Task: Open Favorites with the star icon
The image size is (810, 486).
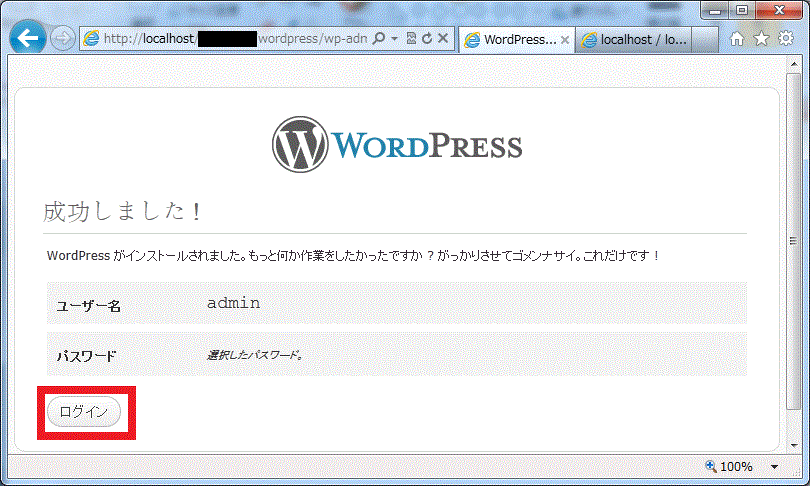Action: click(x=761, y=39)
